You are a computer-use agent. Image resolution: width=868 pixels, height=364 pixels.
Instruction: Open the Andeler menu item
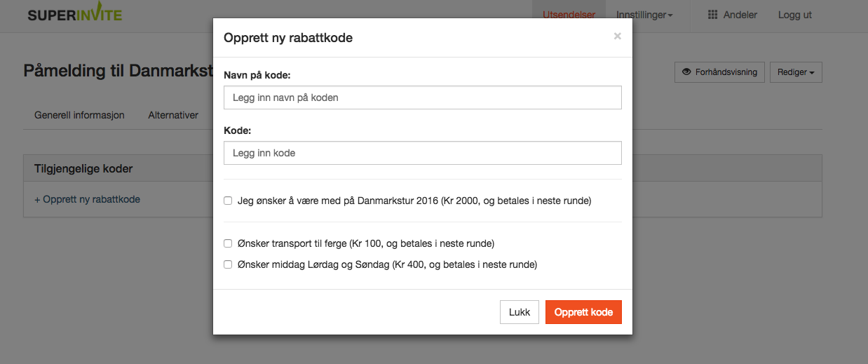coord(732,15)
